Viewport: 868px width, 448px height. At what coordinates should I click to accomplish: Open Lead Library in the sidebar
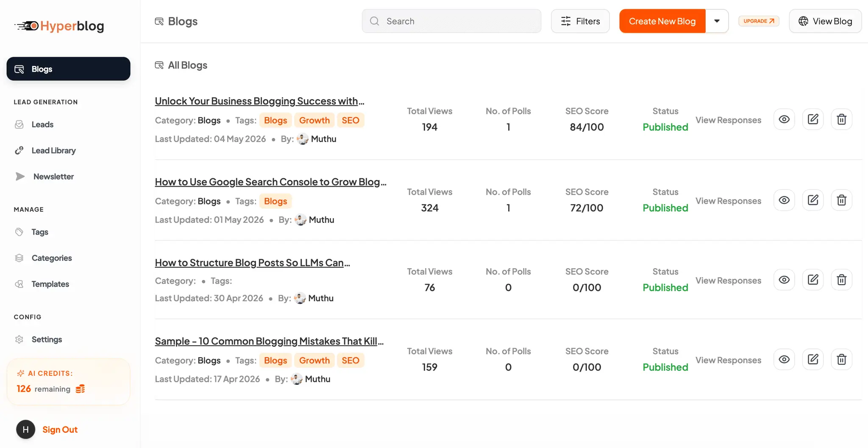[53, 151]
